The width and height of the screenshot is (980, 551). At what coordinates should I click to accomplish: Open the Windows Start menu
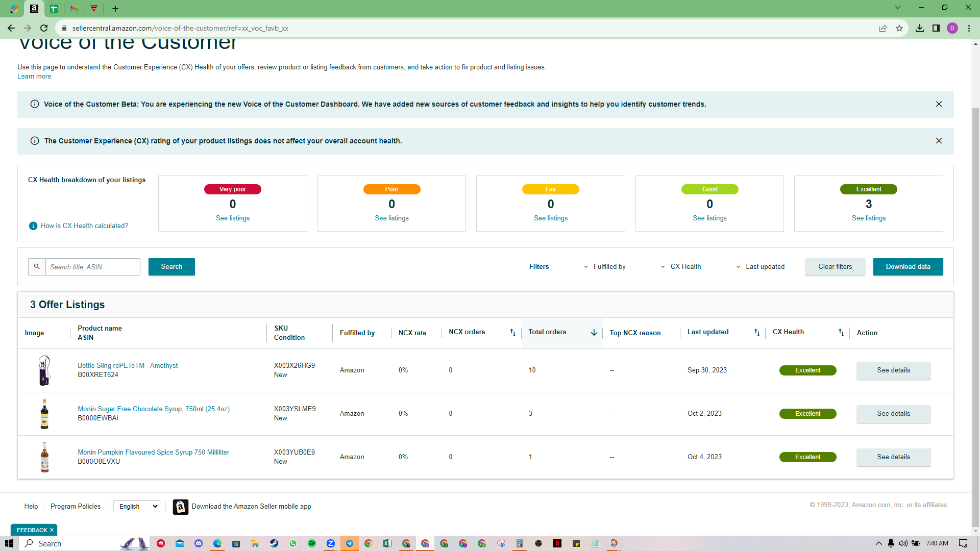pyautogui.click(x=9, y=543)
